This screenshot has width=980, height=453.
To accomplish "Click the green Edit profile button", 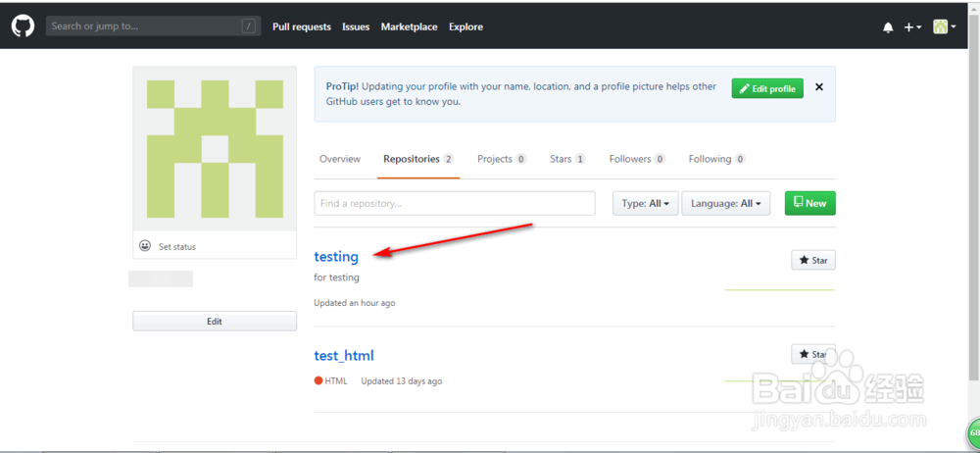I will (767, 89).
